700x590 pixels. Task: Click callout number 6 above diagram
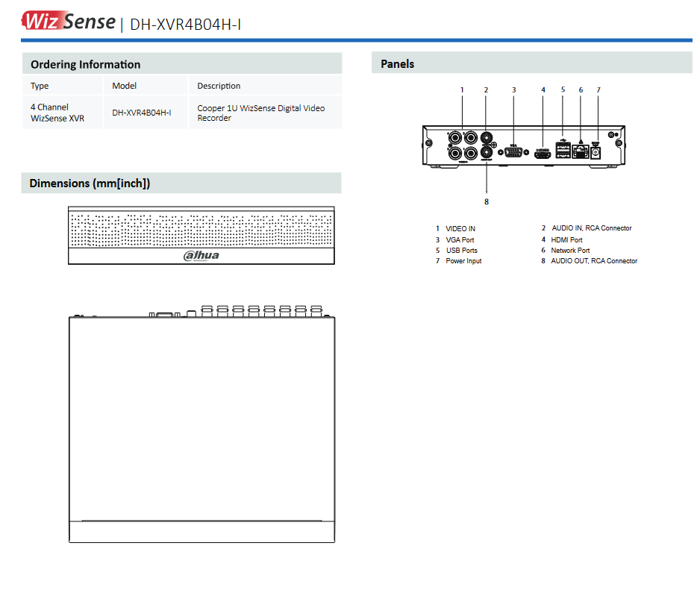(x=581, y=90)
